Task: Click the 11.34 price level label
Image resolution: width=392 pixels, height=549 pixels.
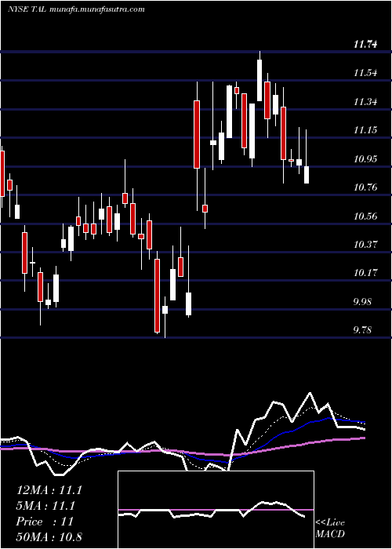Action: (x=365, y=102)
